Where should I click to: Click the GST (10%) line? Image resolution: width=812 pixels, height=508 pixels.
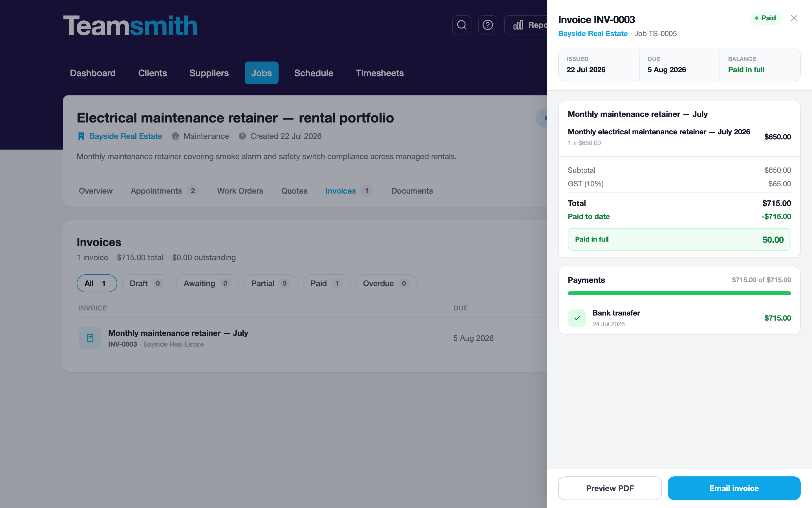(x=679, y=184)
